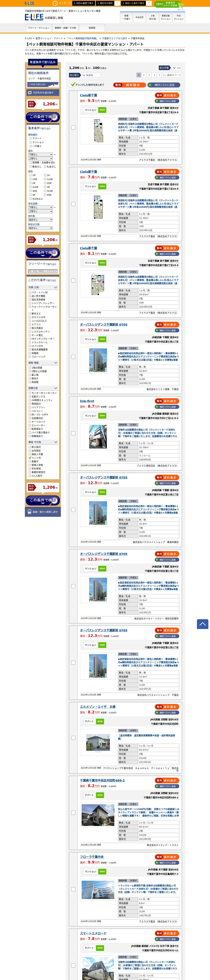This screenshot has height=980, width=210.
Task: Collapse the 環境・その他 section
Action: [43, 442]
